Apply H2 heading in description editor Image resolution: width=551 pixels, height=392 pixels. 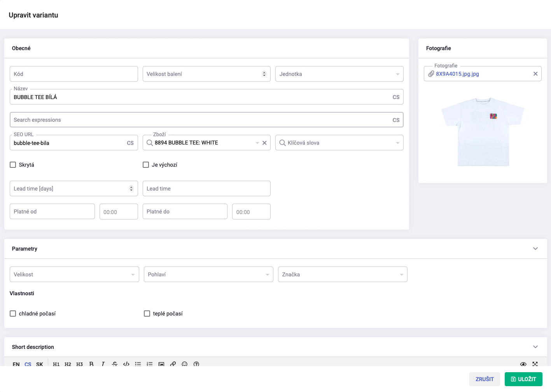click(x=68, y=364)
